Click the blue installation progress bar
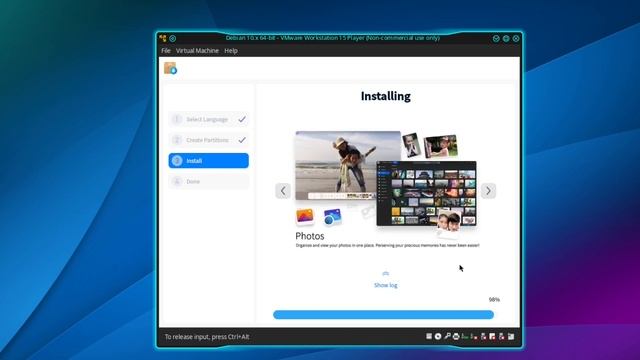The width and height of the screenshot is (640, 360). point(383,315)
